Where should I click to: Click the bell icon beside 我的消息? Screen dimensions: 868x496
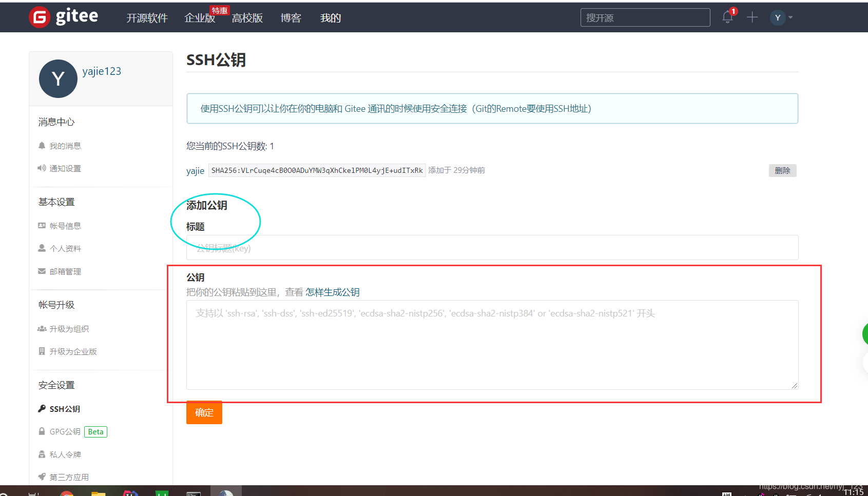click(x=42, y=145)
